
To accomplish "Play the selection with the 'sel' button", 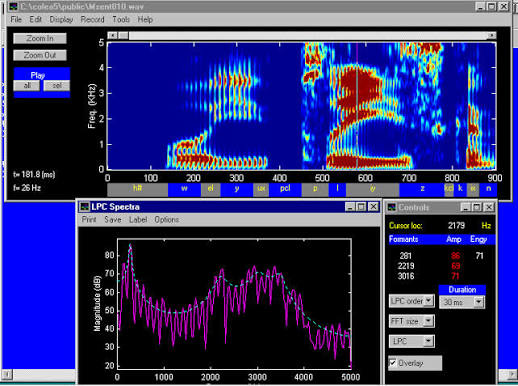I will point(57,86).
